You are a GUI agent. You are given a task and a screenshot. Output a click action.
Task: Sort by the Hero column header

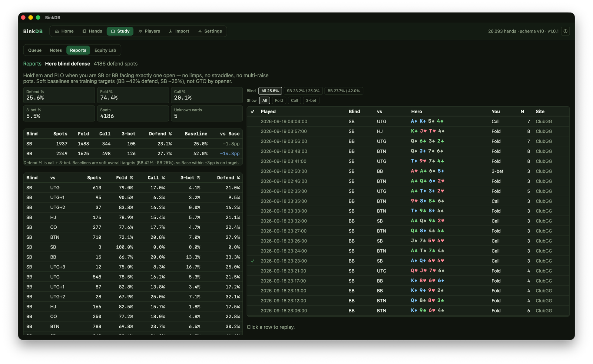click(x=417, y=111)
